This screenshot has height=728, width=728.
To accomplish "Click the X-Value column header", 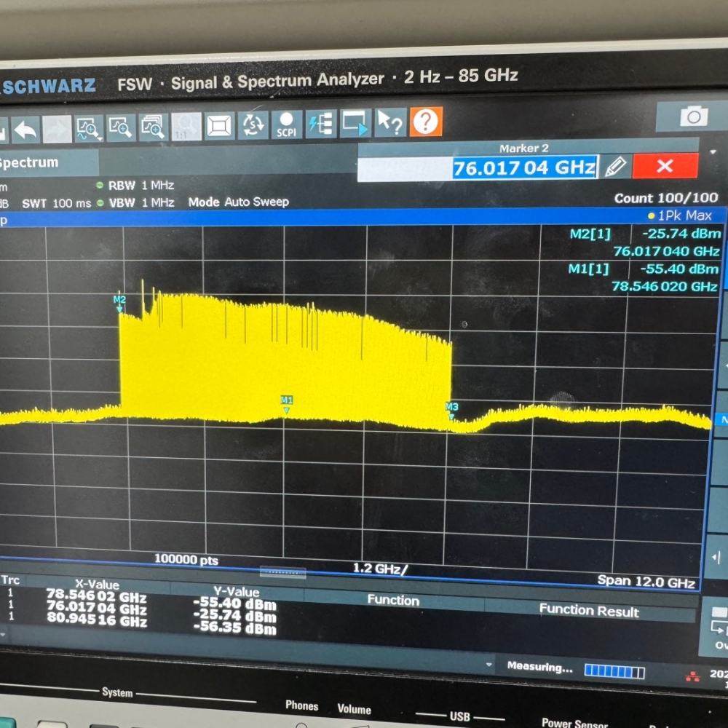I will click(x=97, y=585).
